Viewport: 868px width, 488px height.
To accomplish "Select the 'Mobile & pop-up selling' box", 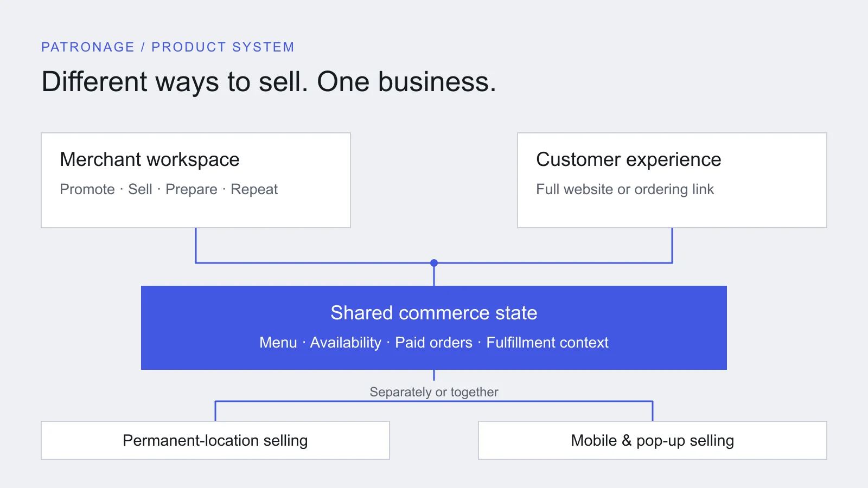I will [653, 440].
